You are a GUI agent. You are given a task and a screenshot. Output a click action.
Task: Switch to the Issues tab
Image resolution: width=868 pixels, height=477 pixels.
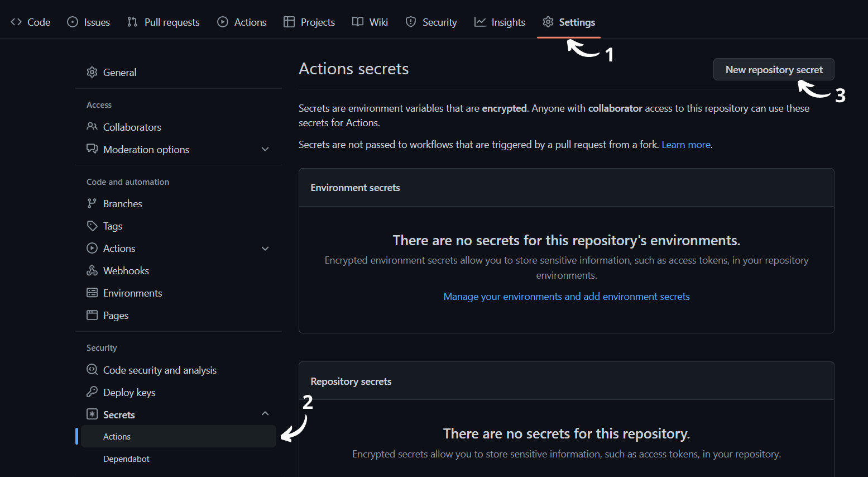(x=89, y=22)
